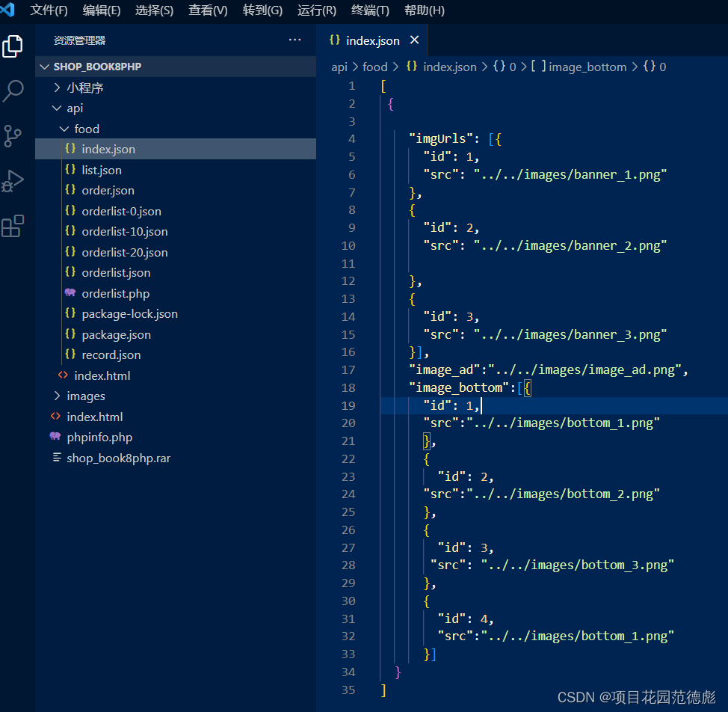
Task: Open the Extensions view icon
Action: (x=13, y=226)
